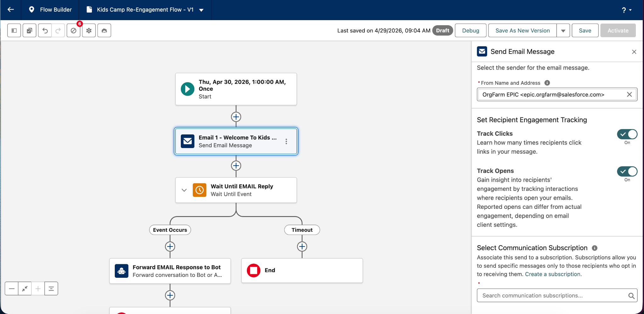Click the auto-layout alignment icon
644x314 pixels.
51,288
